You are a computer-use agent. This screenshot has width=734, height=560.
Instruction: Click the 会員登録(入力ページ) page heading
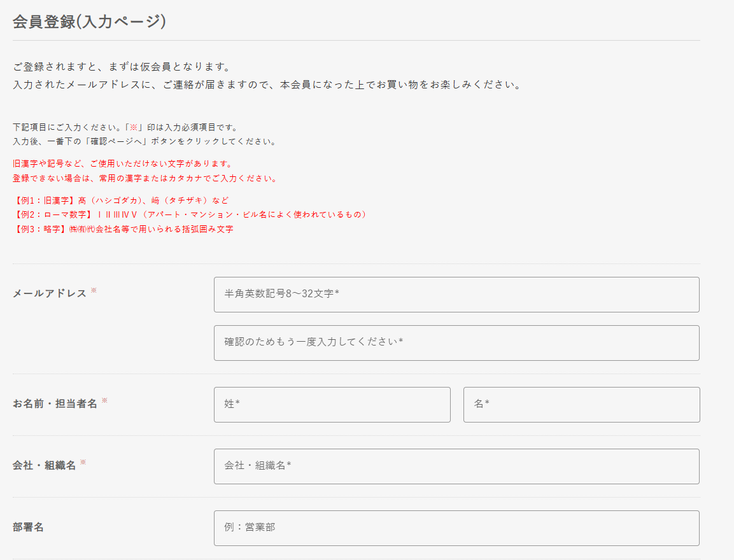click(x=89, y=21)
